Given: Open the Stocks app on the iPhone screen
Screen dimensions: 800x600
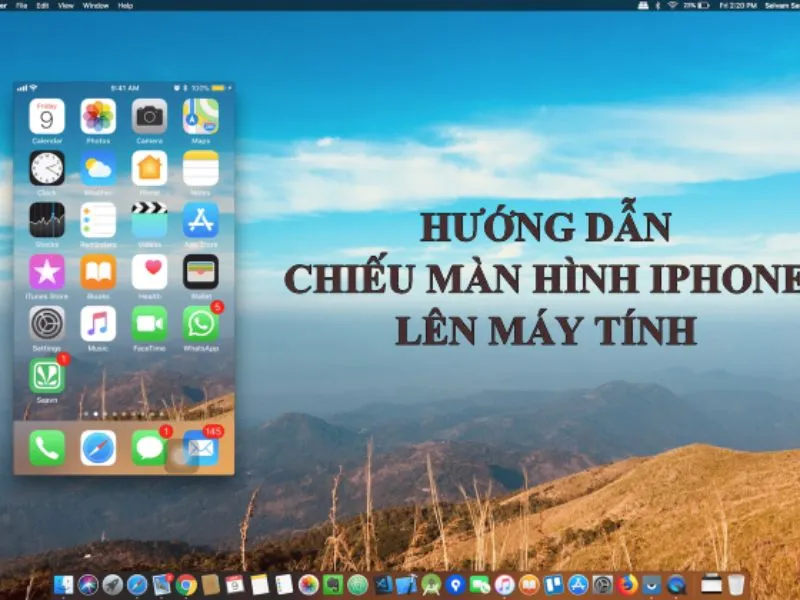Looking at the screenshot, I should tap(47, 220).
